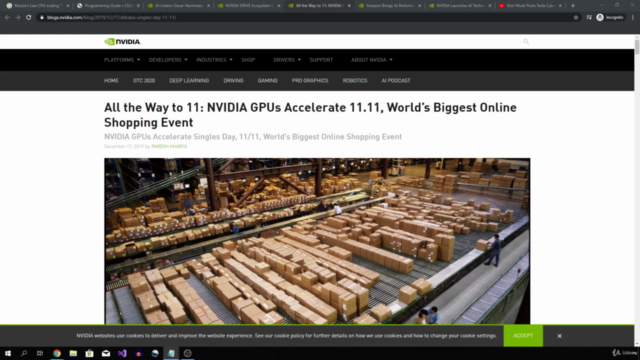
Task: Click the warehouse article image
Action: click(x=317, y=241)
